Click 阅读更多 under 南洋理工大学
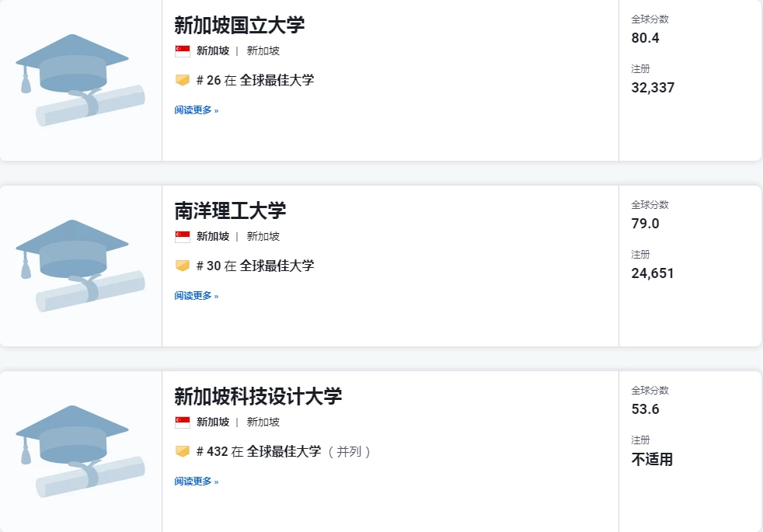Screen dimensions: 763x532 click(197, 296)
